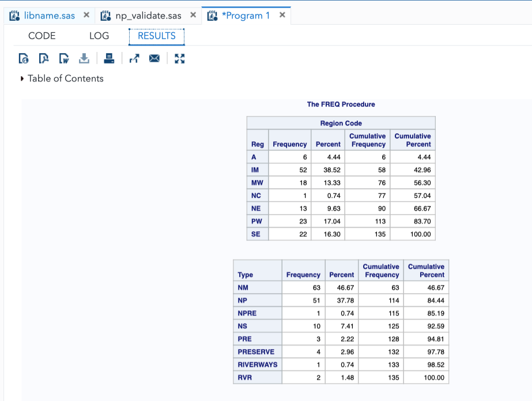Open the LOG tab
This screenshot has height=401, width=532.
(99, 36)
